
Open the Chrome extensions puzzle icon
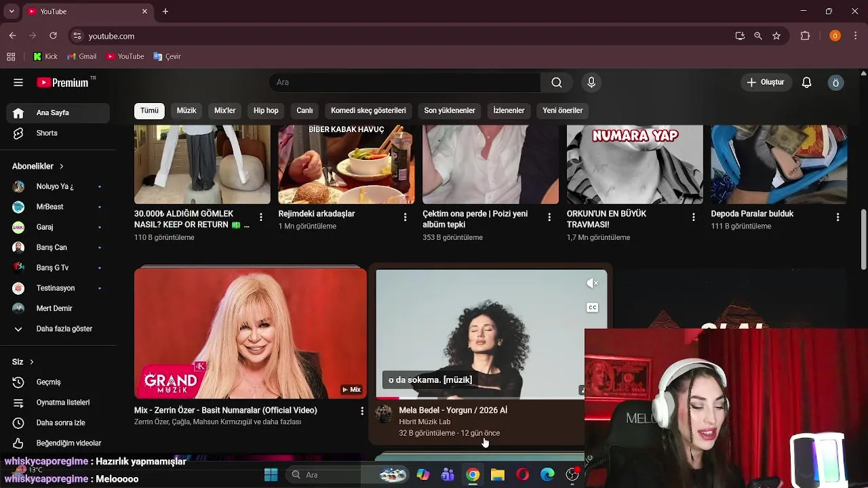point(806,36)
